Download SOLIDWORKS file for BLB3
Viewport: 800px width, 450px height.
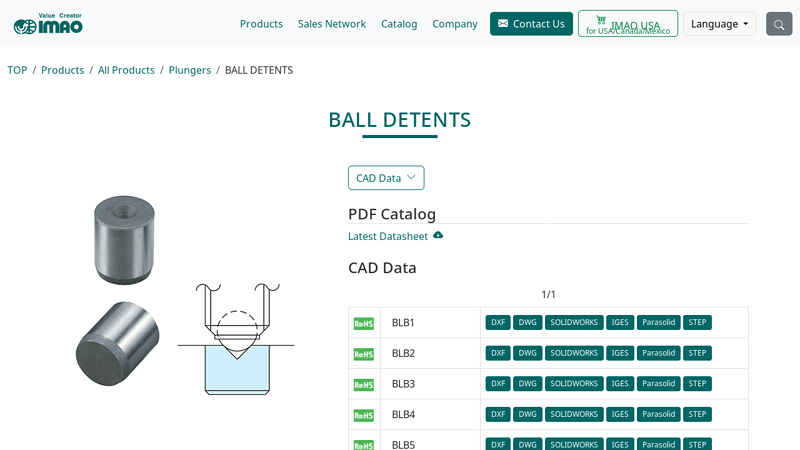[x=574, y=384]
